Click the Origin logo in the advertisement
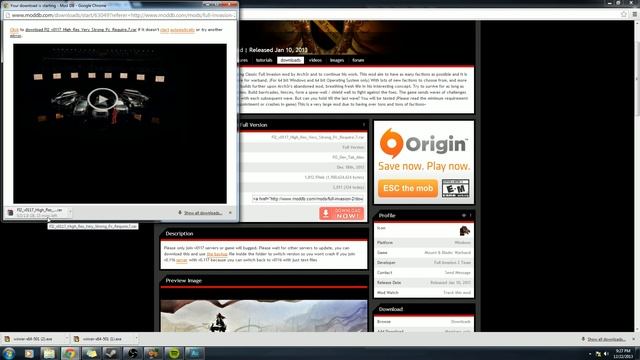The height and width of the screenshot is (360, 640). pos(423,143)
